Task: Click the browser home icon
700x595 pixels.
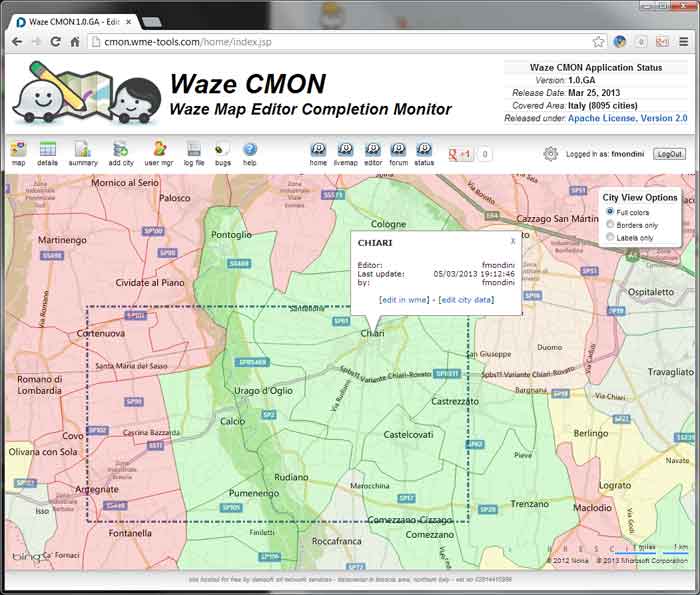Action: (x=75, y=42)
